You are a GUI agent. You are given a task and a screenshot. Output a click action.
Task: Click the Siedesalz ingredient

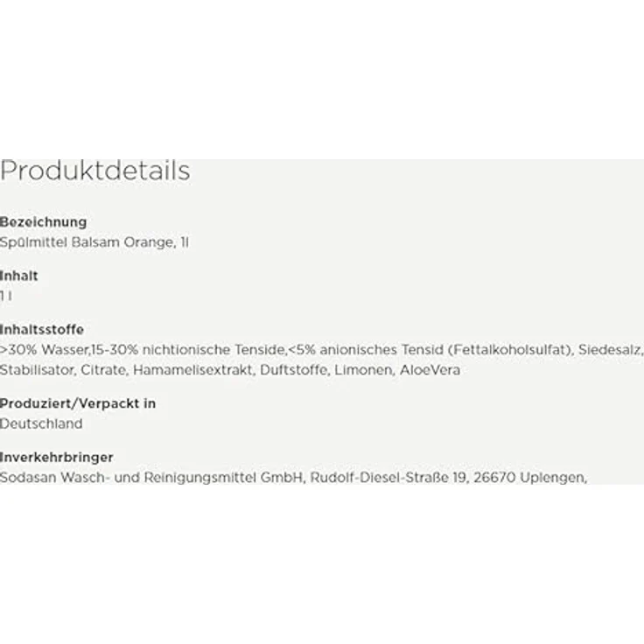[609, 350]
